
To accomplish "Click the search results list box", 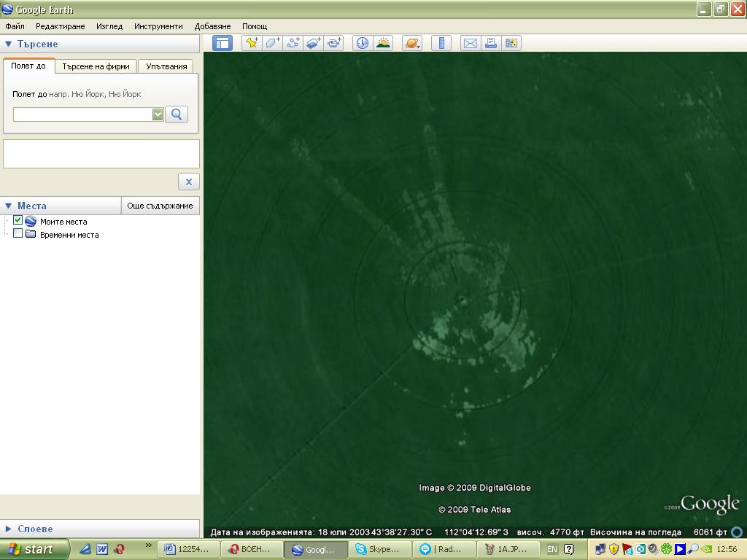I will (101, 154).
